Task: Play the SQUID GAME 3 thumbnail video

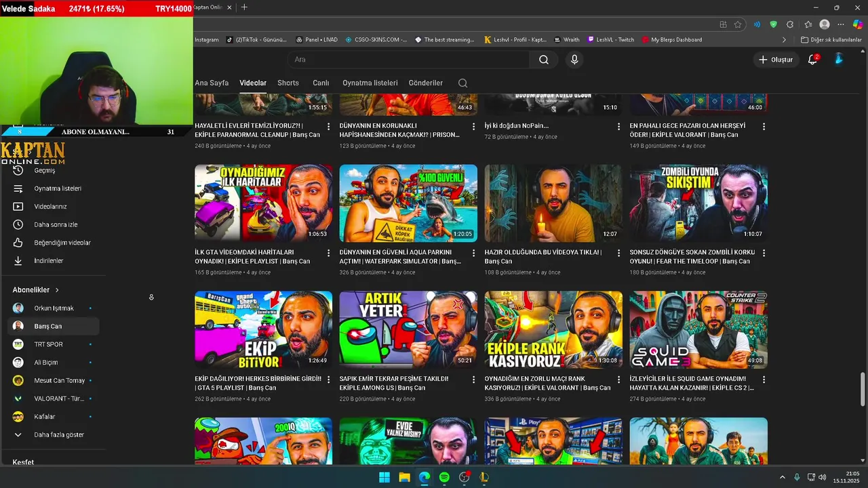Action: tap(698, 330)
